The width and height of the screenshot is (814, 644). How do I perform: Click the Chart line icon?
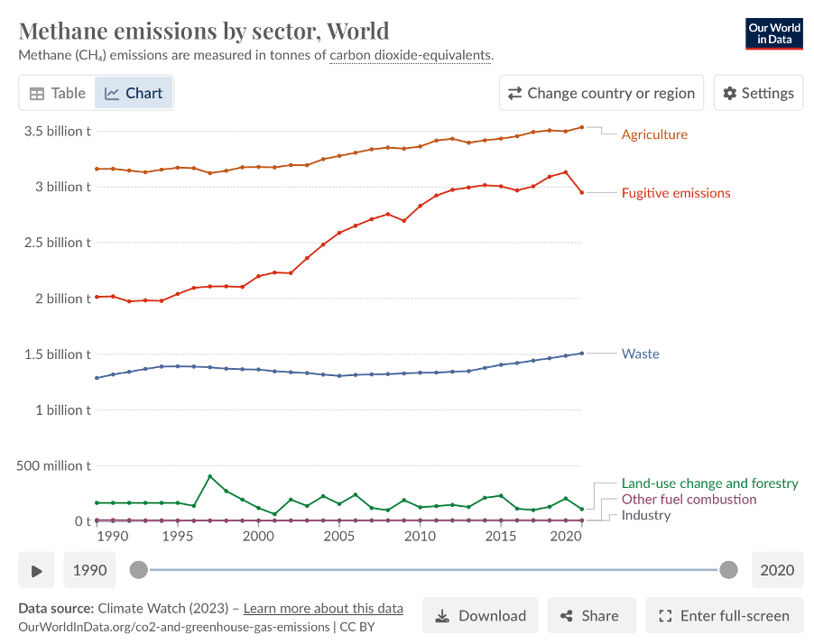112,93
